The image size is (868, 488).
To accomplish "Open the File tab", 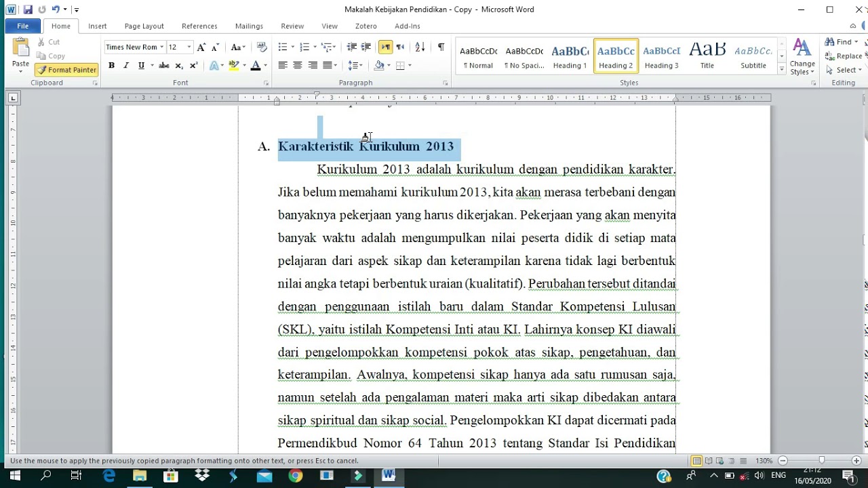I will 22,26.
